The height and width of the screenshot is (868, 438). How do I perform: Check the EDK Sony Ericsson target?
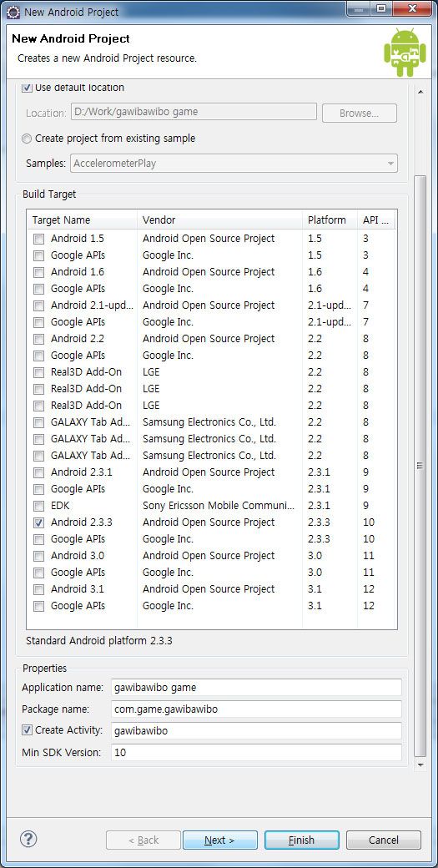click(38, 506)
